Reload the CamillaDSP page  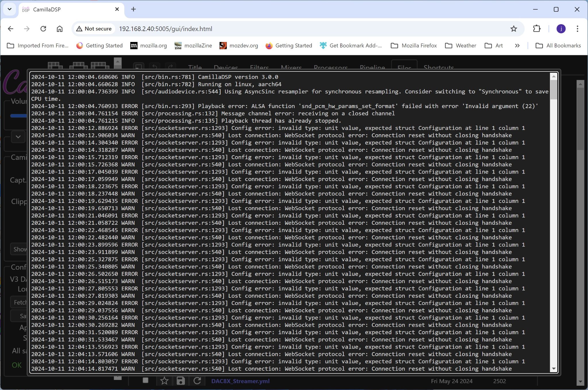[43, 29]
